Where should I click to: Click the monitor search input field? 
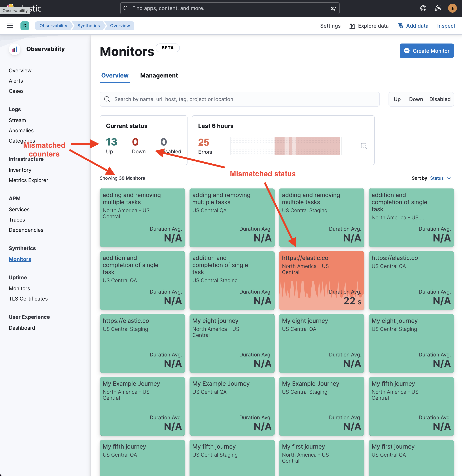[x=239, y=99]
